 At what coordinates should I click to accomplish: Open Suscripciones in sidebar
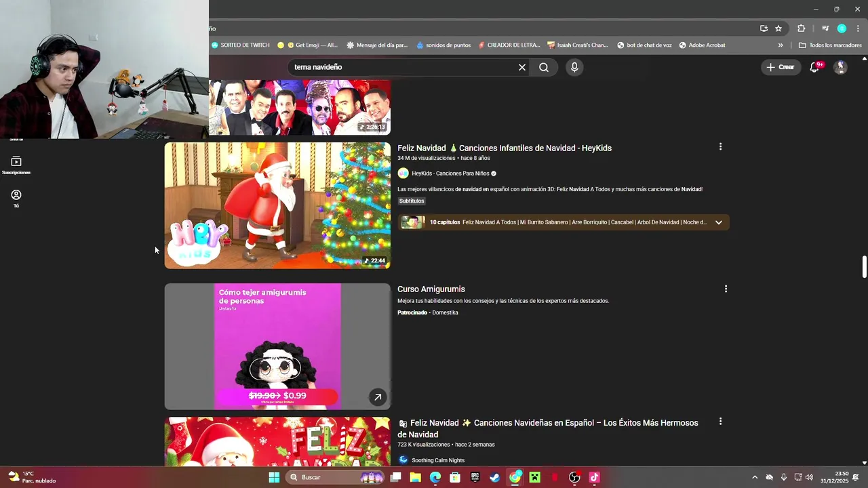16,165
